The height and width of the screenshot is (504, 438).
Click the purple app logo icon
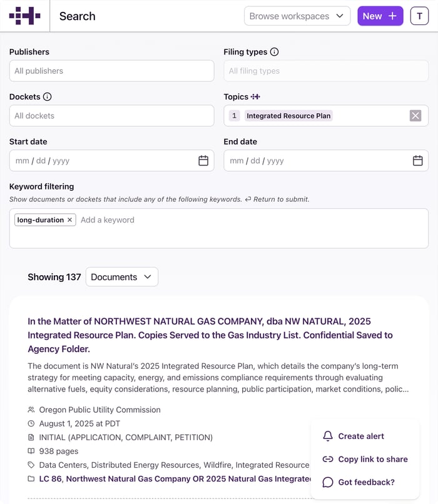click(x=25, y=16)
